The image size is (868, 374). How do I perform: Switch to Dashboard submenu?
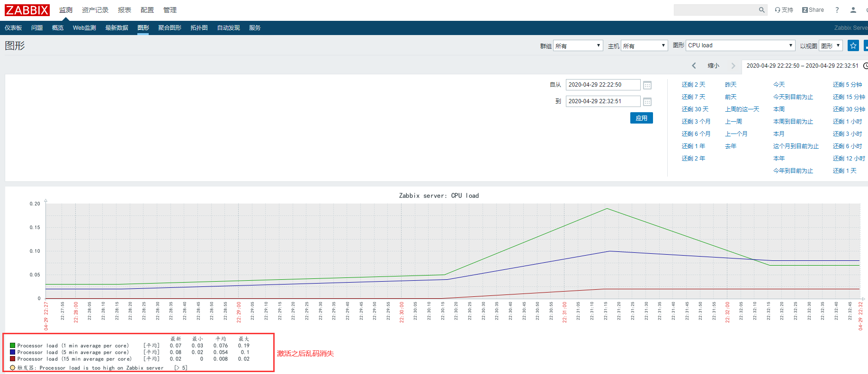tap(13, 28)
